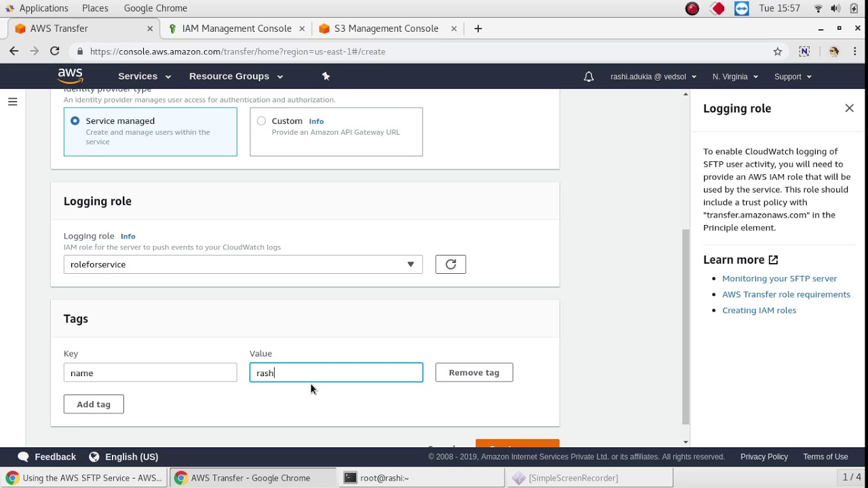Viewport: 868px width, 488px height.
Task: Click the red diamond tray icon
Action: pos(717,9)
